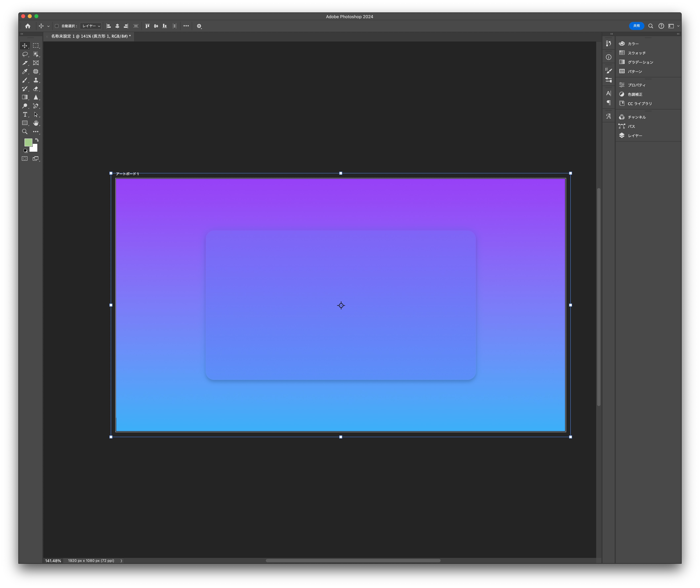Open Help question mark icon

661,26
